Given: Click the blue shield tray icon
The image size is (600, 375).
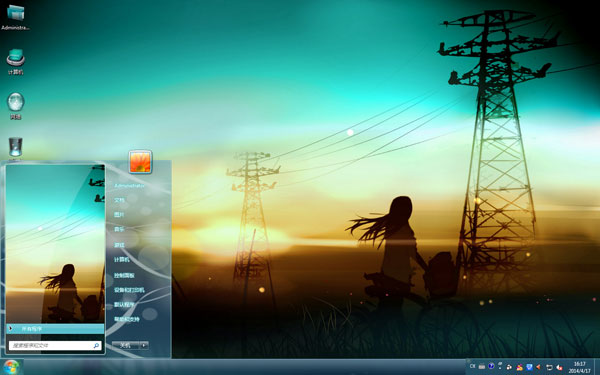Looking at the screenshot, I should [x=529, y=367].
